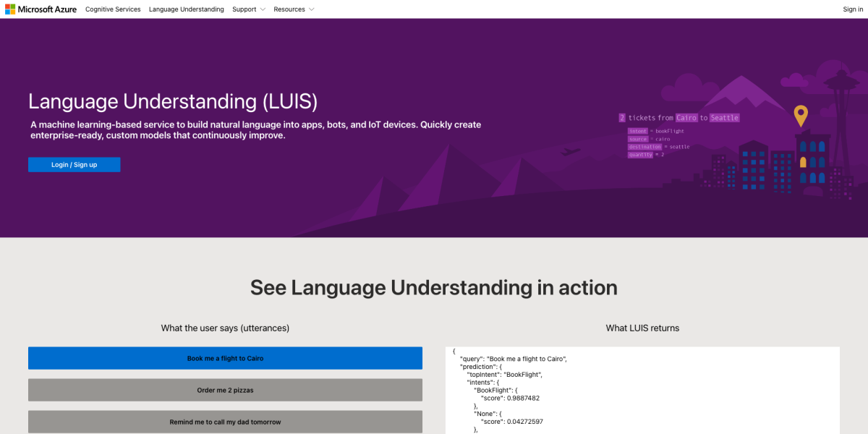Reselect the 'Book me a flight to Cairo' utterance
The image size is (868, 434).
pos(225,358)
